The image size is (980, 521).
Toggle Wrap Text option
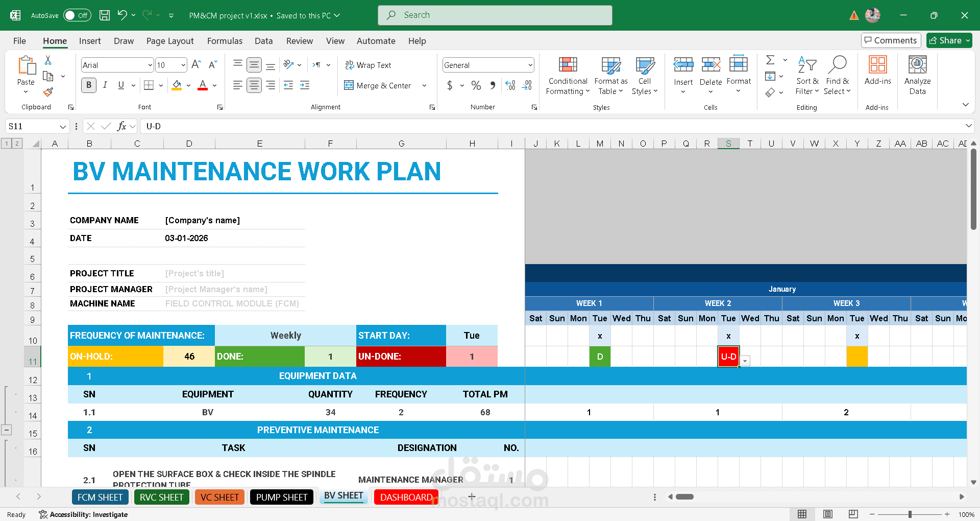pos(368,65)
